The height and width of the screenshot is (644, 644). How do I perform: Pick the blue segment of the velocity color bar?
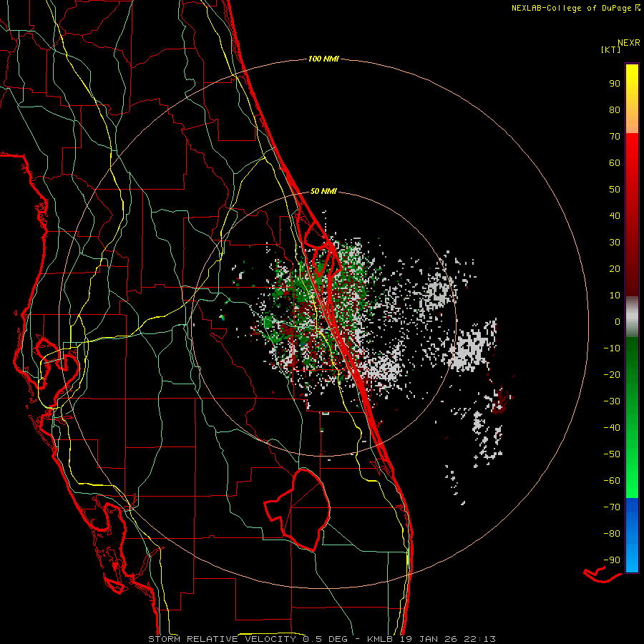pyautogui.click(x=632, y=535)
